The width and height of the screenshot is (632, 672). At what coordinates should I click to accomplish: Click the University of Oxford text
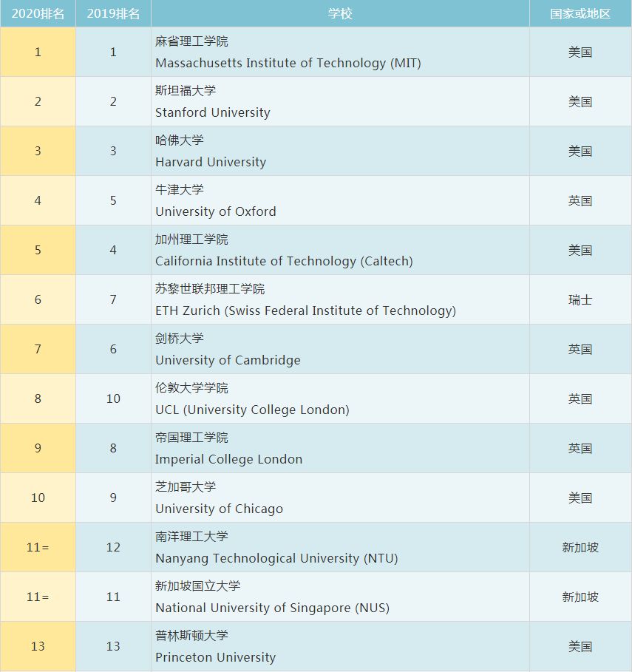point(216,211)
